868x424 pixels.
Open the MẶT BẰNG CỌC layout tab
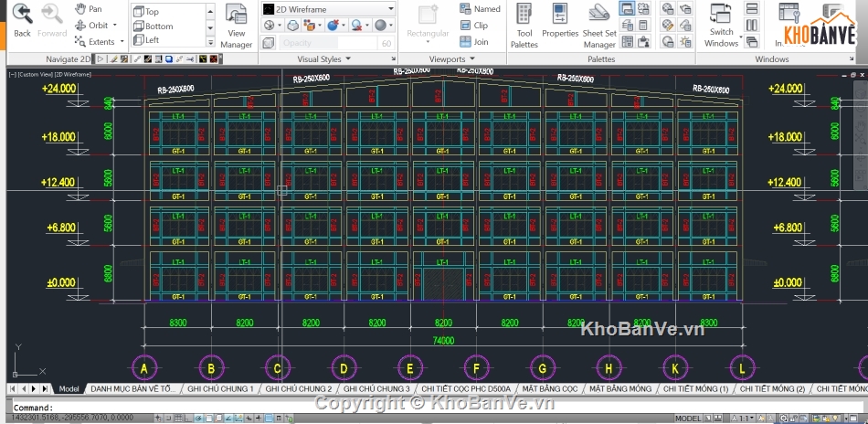tap(550, 389)
